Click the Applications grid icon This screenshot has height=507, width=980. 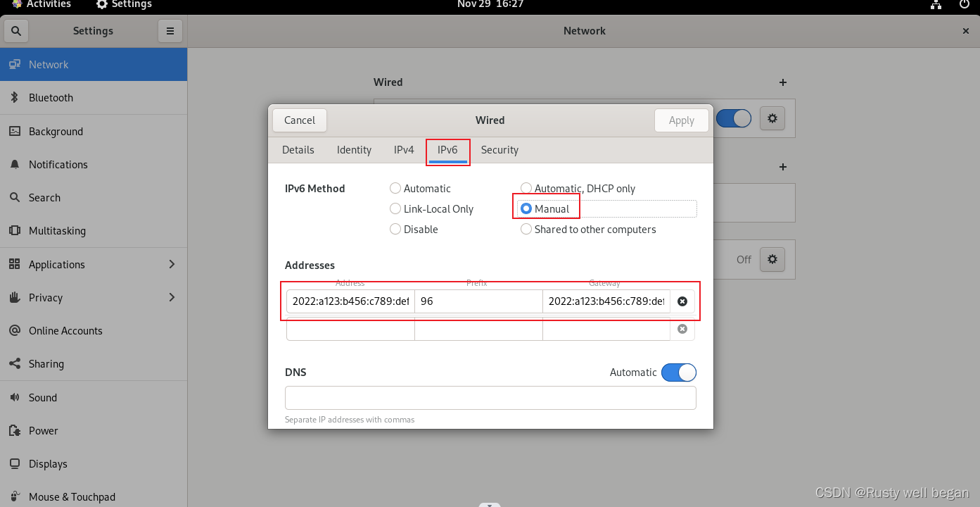point(14,264)
